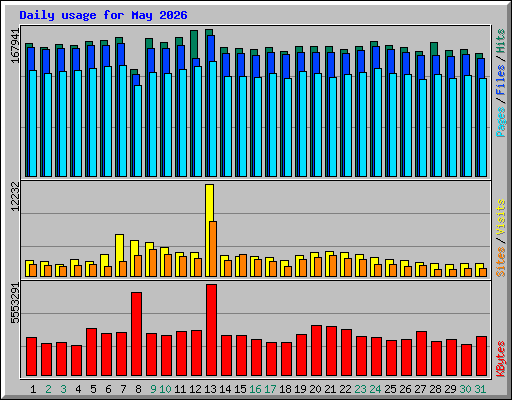The height and width of the screenshot is (400, 512).
Task: Click the 12232 axis value
Action: tap(15, 197)
